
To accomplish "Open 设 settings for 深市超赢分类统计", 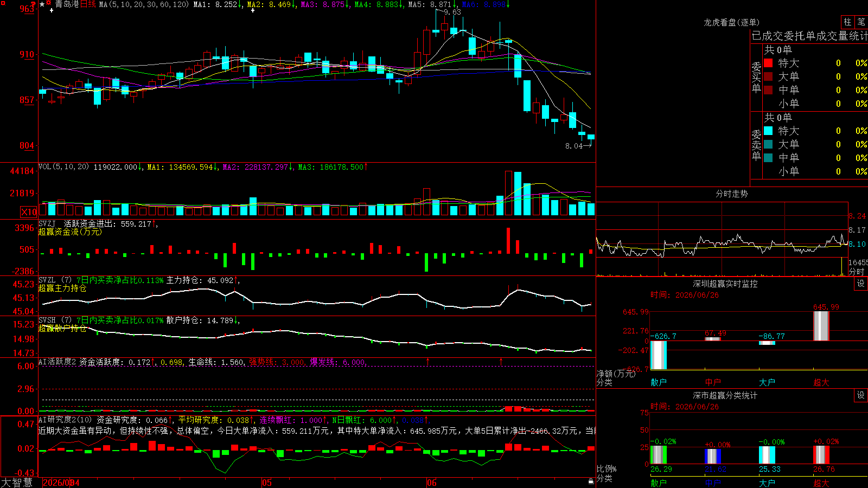I will (861, 395).
